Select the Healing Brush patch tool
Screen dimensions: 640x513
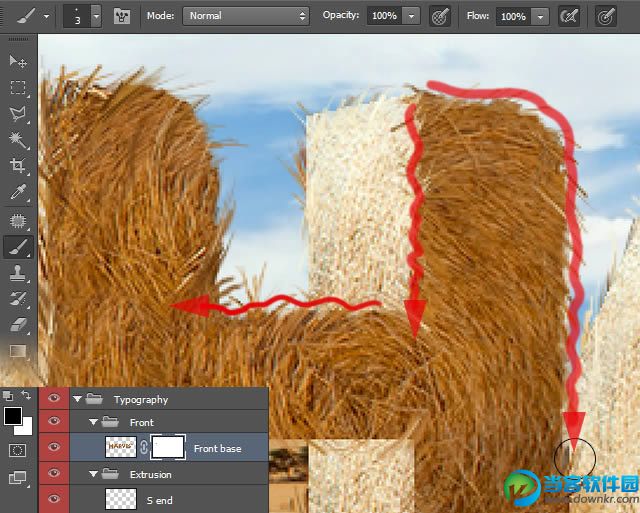(x=18, y=221)
